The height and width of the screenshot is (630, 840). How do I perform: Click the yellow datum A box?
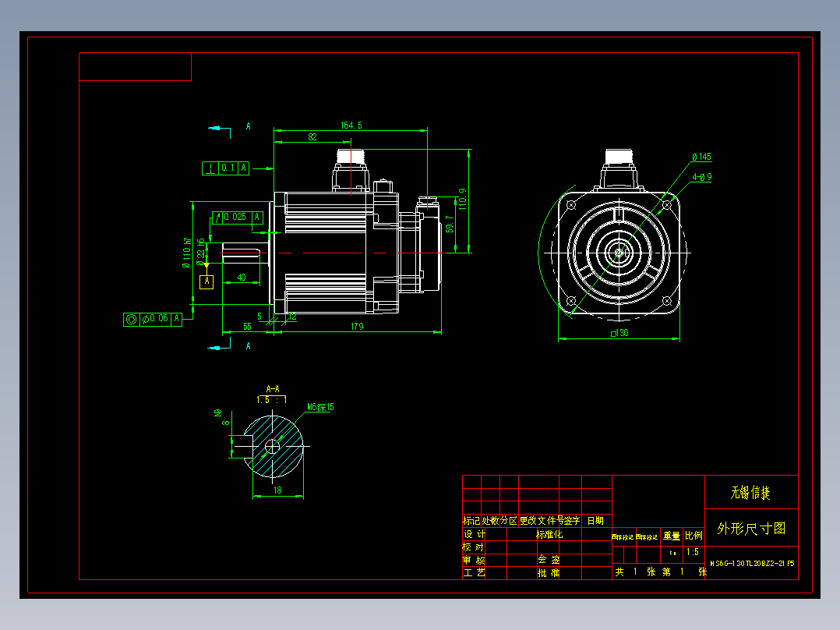[206, 281]
